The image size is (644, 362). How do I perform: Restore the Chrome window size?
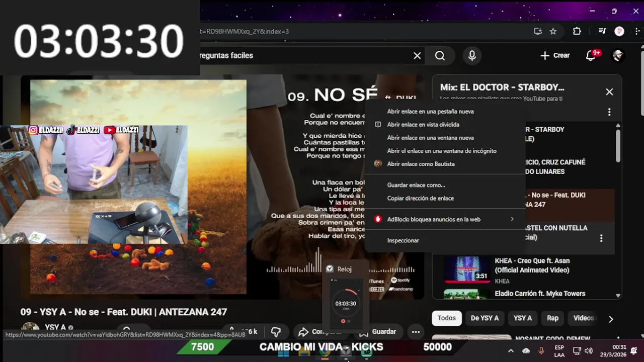[614, 11]
